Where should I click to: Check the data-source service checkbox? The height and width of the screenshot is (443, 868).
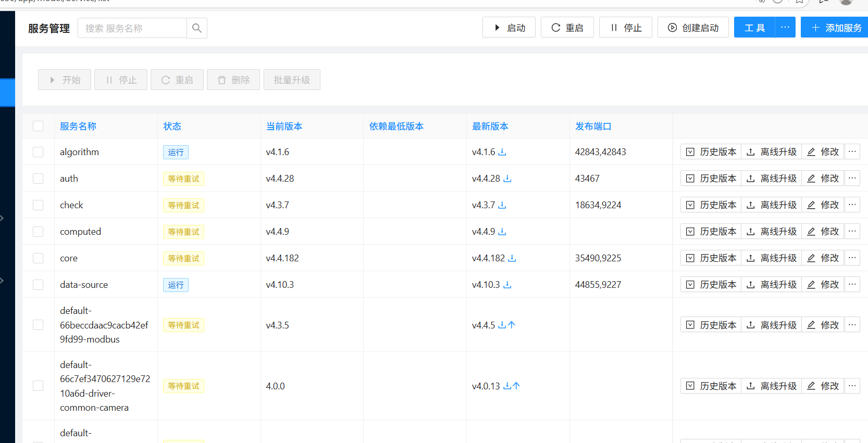pyautogui.click(x=38, y=285)
